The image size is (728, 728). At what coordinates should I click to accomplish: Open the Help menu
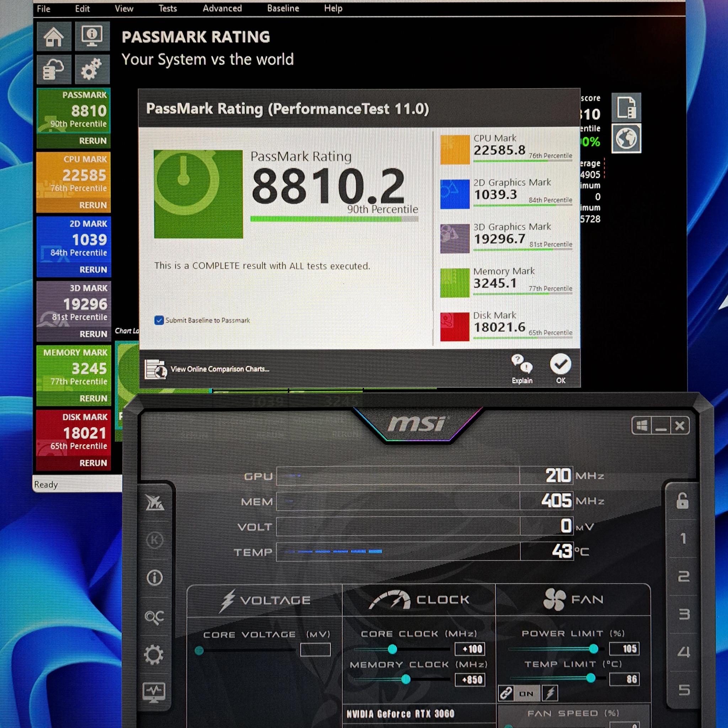pyautogui.click(x=333, y=8)
